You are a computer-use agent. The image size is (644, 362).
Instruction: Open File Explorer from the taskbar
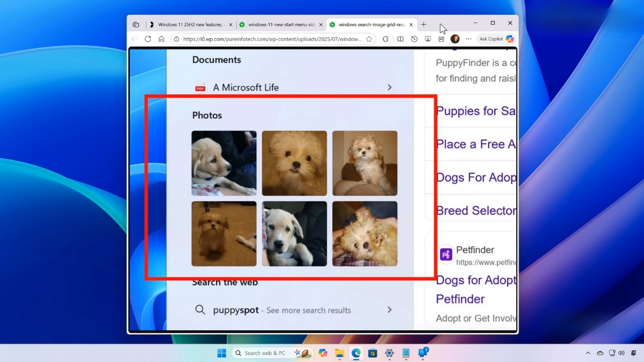point(339,353)
